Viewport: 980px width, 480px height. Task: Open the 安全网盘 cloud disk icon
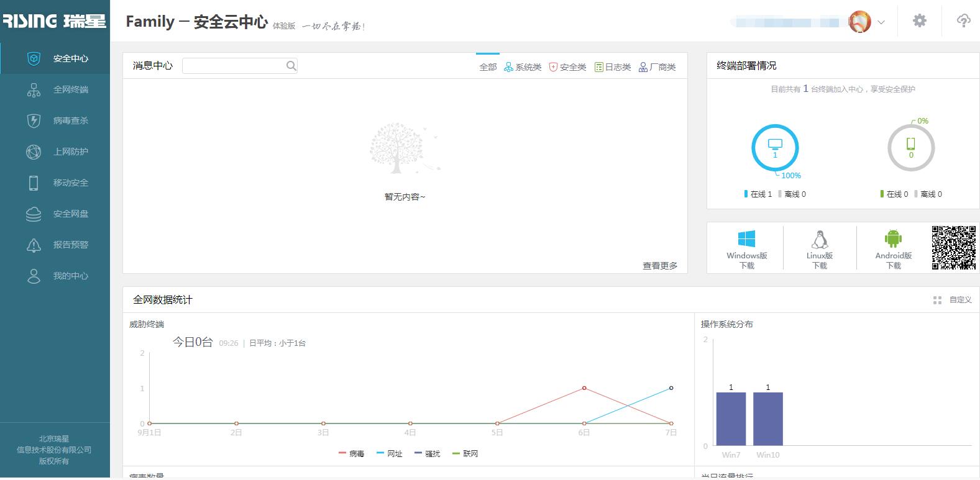[x=34, y=214]
